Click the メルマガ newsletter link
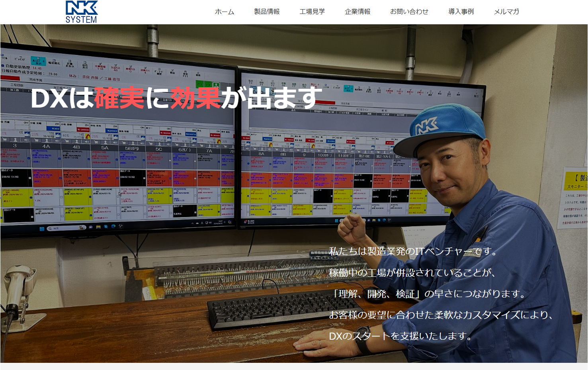The height and width of the screenshot is (370, 588). coord(506,12)
